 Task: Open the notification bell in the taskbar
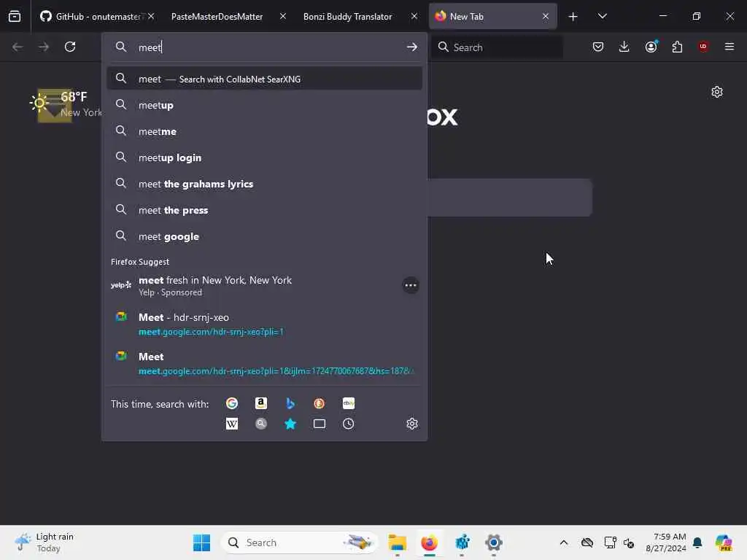(697, 542)
